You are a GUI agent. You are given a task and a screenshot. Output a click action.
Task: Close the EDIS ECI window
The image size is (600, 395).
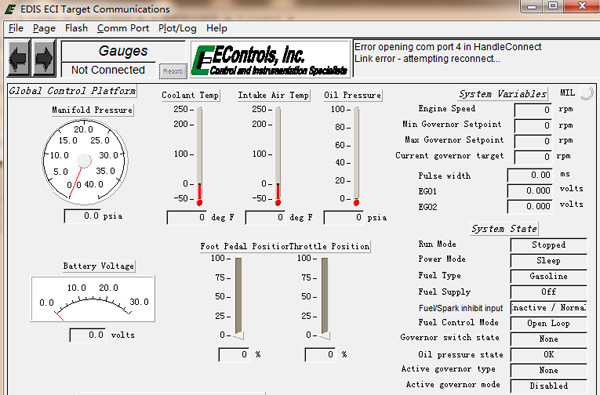point(582,6)
